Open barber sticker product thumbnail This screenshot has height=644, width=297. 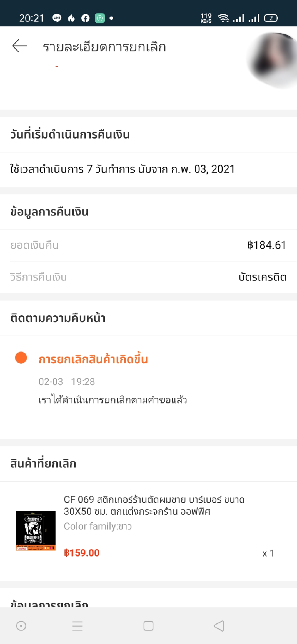[36, 531]
